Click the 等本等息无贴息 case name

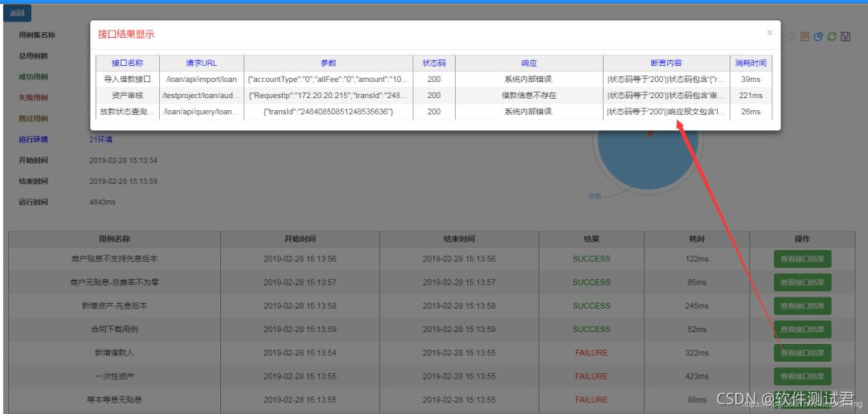[115, 400]
